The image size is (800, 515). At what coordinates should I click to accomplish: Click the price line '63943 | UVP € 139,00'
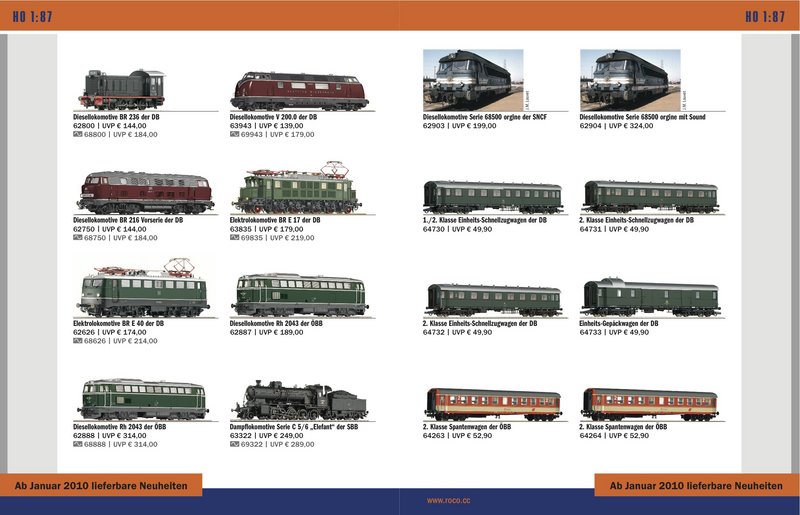tap(266, 126)
